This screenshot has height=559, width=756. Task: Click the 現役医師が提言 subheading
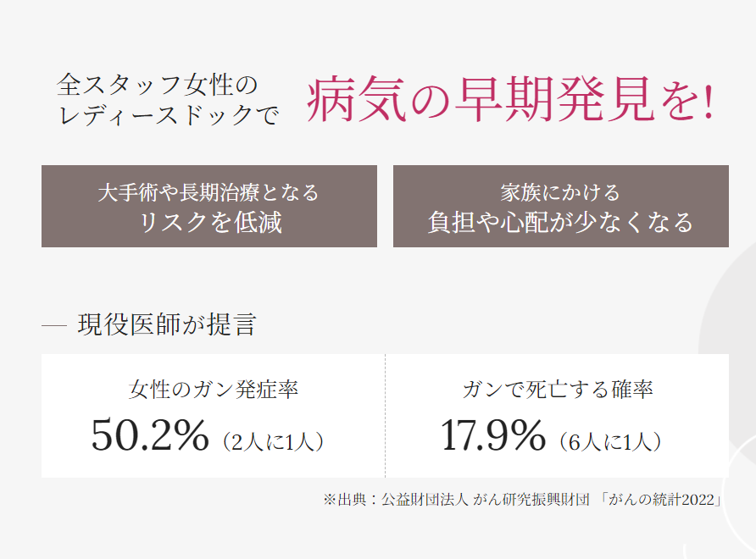(167, 324)
